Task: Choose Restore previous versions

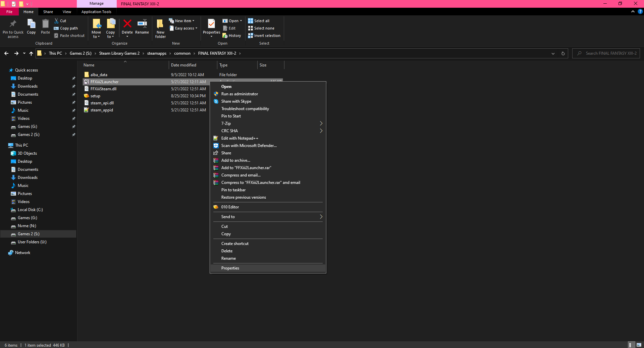Action: 268,197
